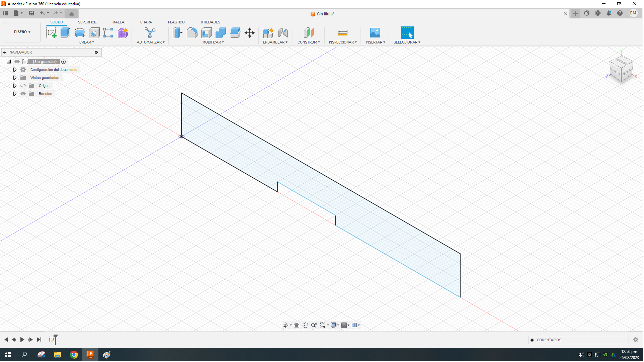Open the SUPERFICIE tab
644x362 pixels.
click(87, 22)
